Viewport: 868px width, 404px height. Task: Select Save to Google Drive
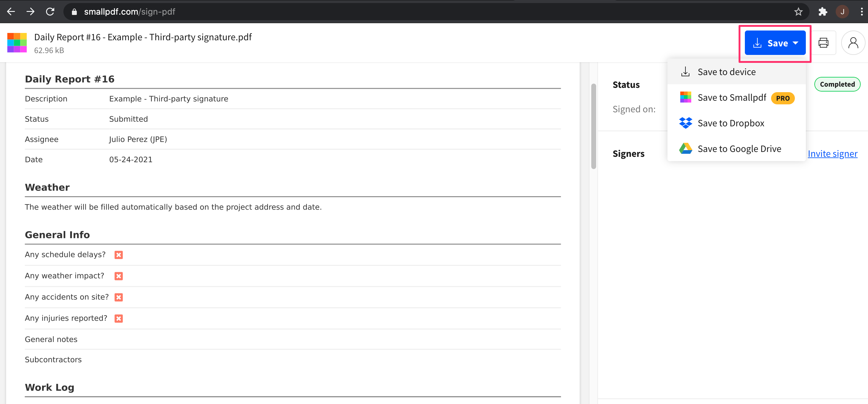(739, 149)
